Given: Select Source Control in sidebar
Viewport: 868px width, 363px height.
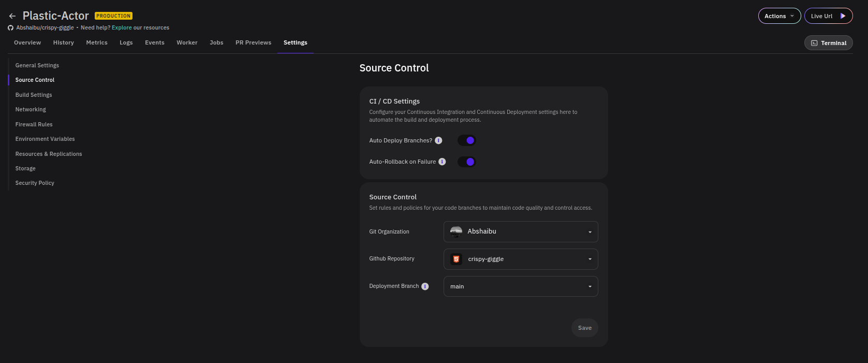Looking at the screenshot, I should click(35, 80).
